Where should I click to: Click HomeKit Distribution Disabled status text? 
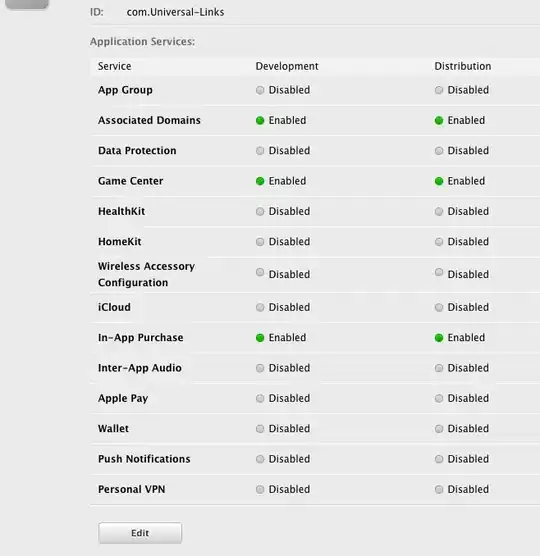pos(468,242)
